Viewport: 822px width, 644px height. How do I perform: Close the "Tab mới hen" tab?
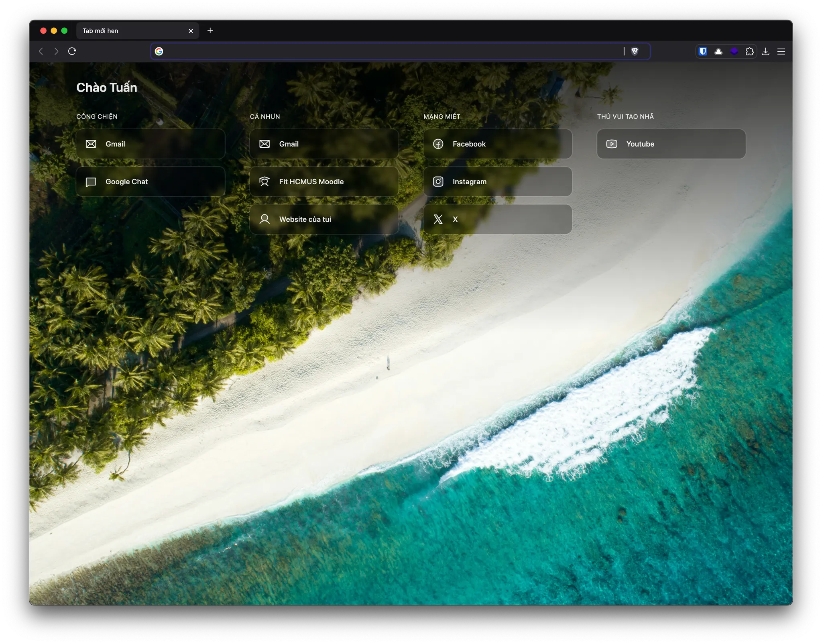click(191, 31)
